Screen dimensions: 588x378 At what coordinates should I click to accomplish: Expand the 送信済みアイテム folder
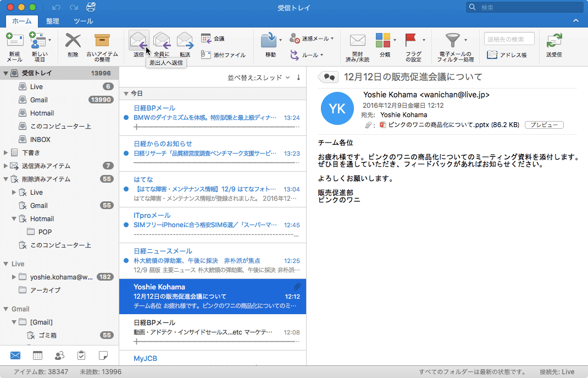(5, 166)
